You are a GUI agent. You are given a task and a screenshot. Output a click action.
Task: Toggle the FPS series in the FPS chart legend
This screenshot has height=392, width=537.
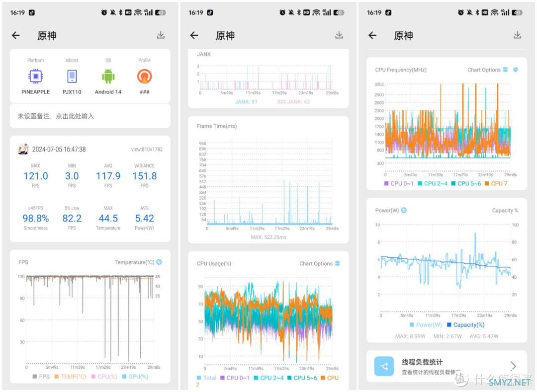click(x=41, y=377)
